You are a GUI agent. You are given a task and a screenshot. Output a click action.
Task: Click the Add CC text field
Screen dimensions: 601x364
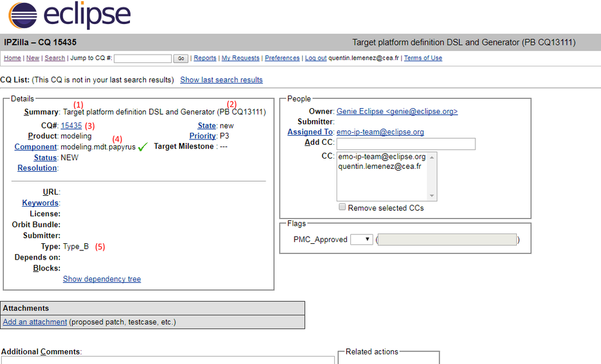pos(406,144)
